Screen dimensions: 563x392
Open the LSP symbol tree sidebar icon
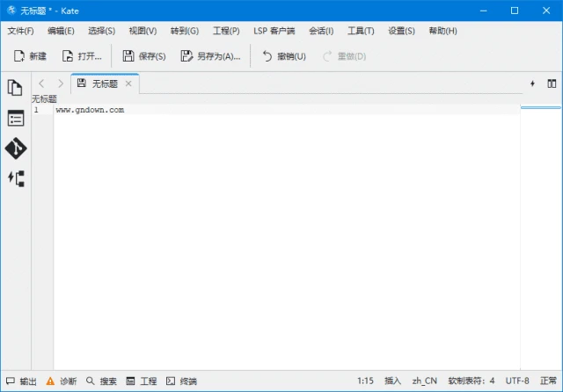coord(16,178)
